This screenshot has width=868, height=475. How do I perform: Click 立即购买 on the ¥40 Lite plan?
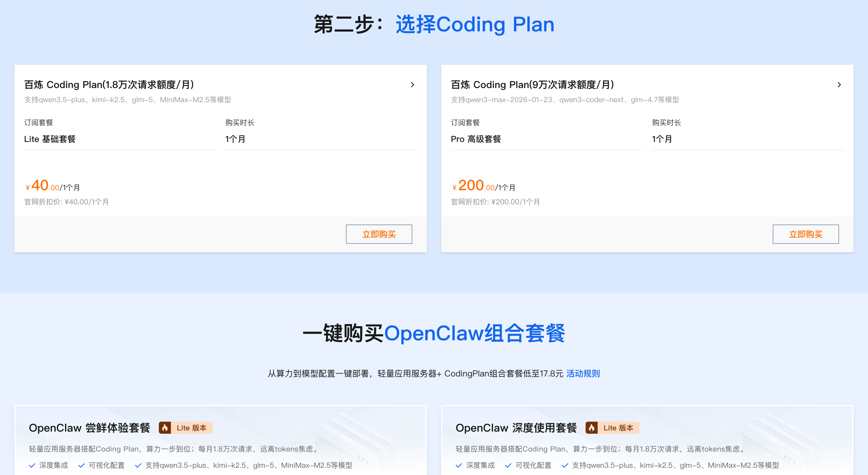click(379, 234)
